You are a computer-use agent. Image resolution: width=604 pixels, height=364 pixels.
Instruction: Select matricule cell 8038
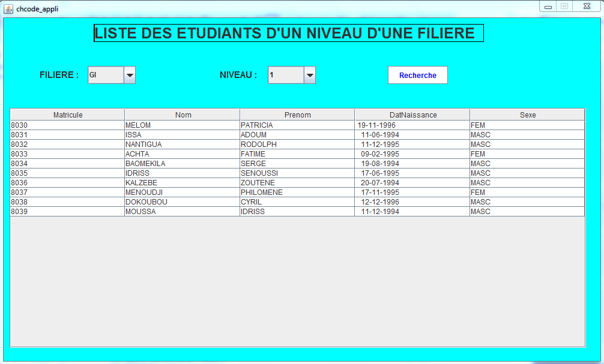pos(67,202)
